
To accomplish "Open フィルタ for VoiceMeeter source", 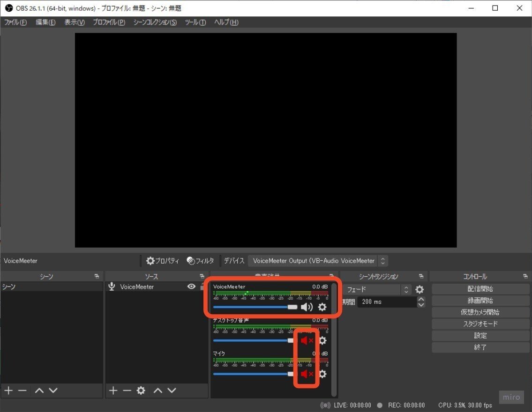I will 200,261.
